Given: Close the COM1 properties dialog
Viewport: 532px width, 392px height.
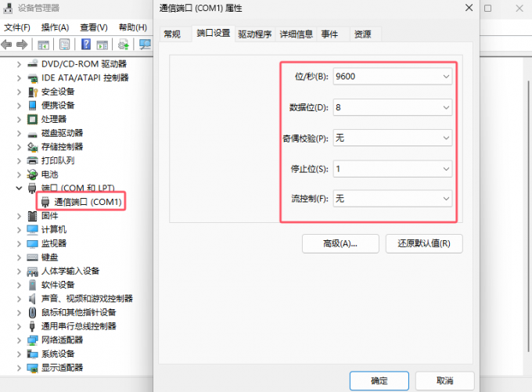Looking at the screenshot, I should [469, 8].
